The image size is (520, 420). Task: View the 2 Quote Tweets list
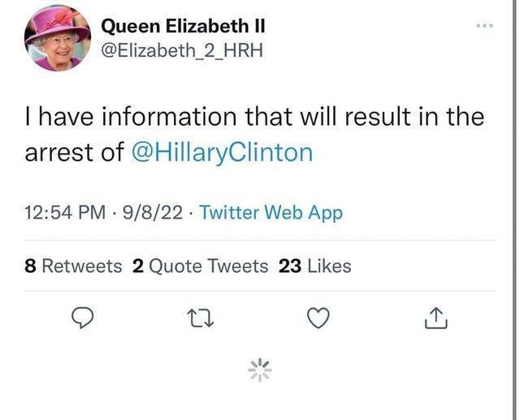tap(201, 266)
